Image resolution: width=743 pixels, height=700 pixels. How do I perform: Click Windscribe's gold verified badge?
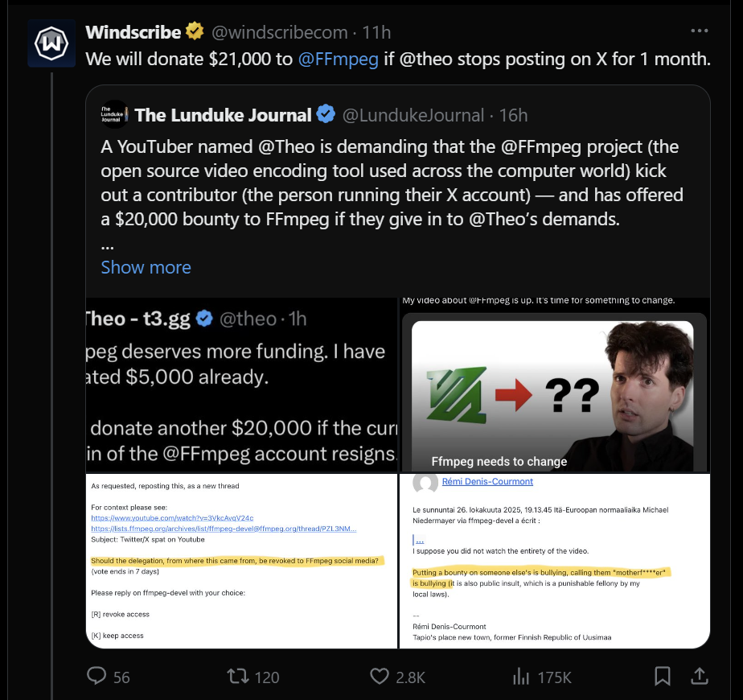pos(193,31)
